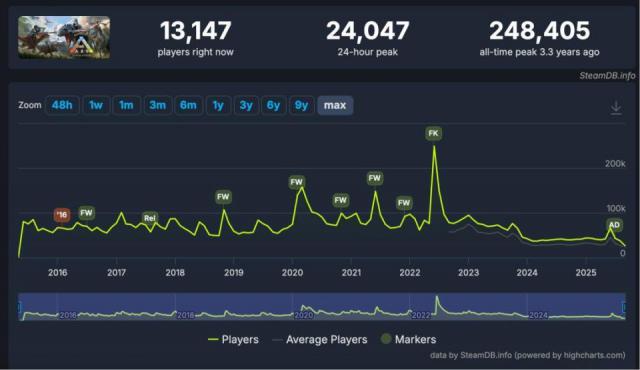Select the 1w zoom range
Viewport: 640px width, 370px height.
coord(96,105)
